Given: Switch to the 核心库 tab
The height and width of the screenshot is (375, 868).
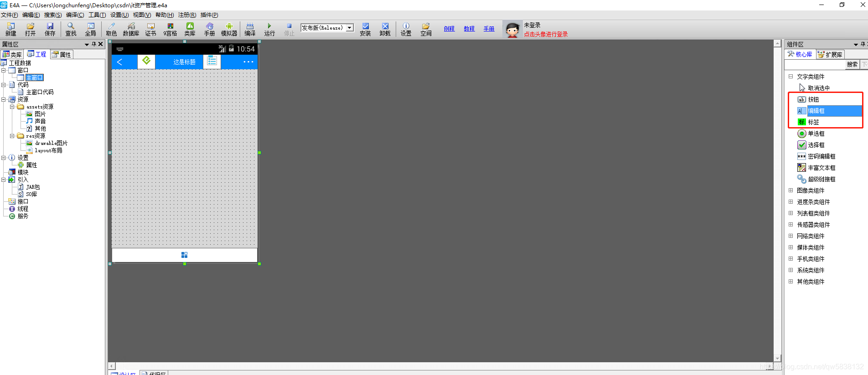Looking at the screenshot, I should pos(800,55).
